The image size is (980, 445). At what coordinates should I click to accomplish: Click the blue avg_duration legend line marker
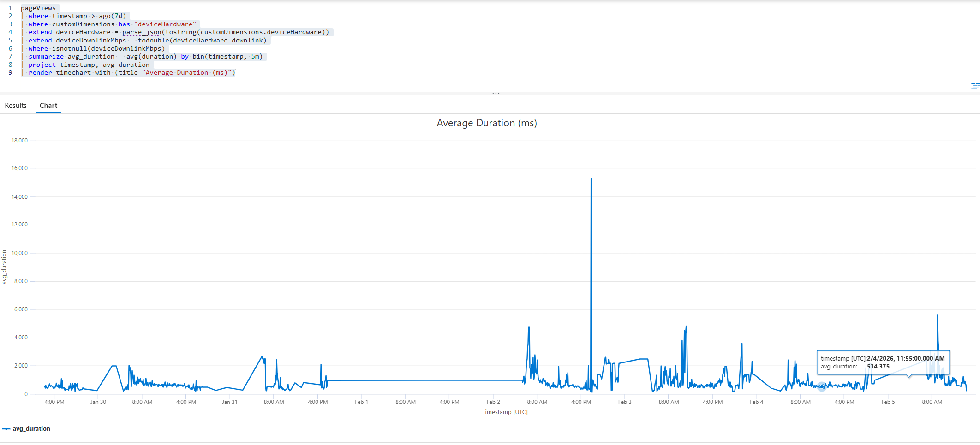pyautogui.click(x=6, y=429)
